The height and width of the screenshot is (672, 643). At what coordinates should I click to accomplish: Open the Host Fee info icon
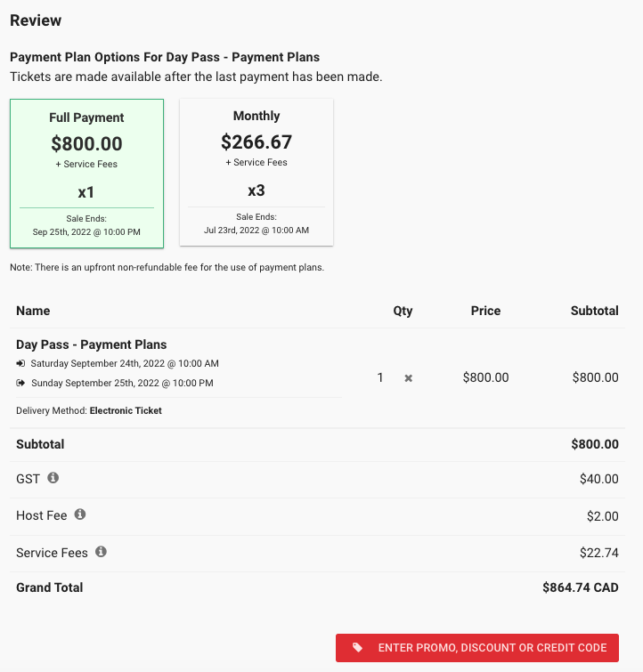click(x=80, y=514)
